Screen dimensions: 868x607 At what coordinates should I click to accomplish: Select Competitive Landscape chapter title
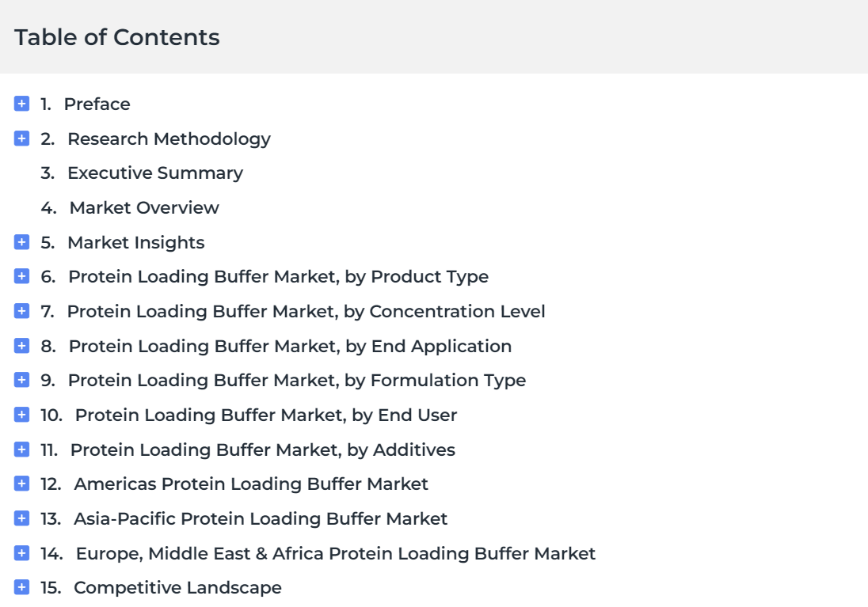(x=177, y=588)
